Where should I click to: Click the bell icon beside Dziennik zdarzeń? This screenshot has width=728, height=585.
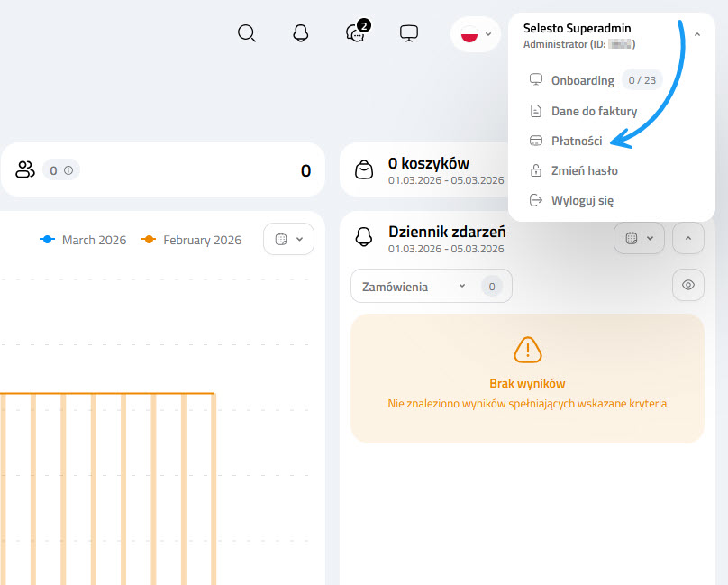364,237
